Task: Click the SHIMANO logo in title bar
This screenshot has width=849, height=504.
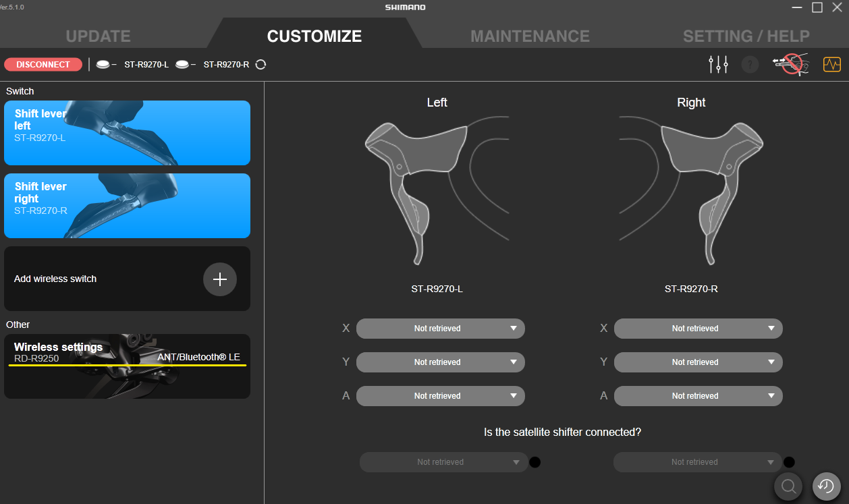Action: click(x=406, y=7)
